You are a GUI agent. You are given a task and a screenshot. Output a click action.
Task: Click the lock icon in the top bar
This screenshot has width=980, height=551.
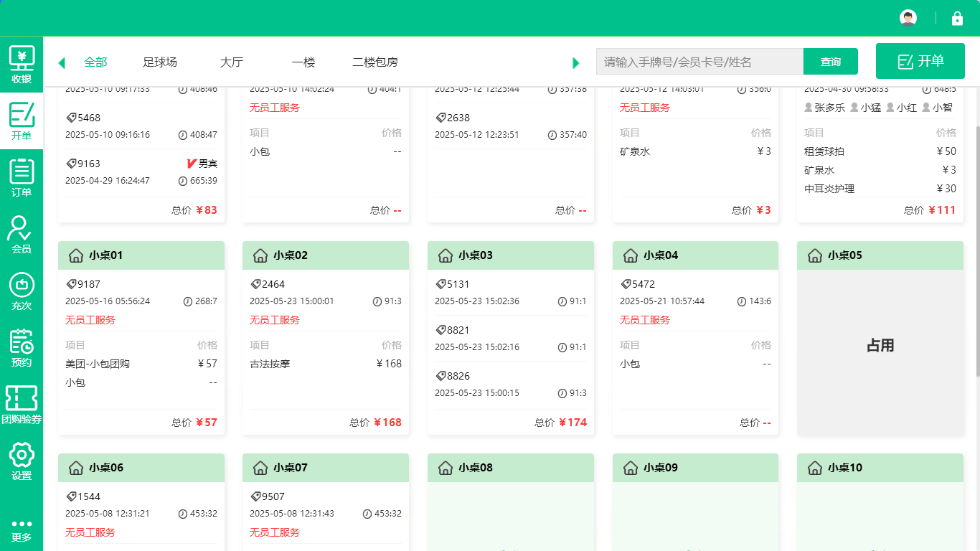click(958, 18)
